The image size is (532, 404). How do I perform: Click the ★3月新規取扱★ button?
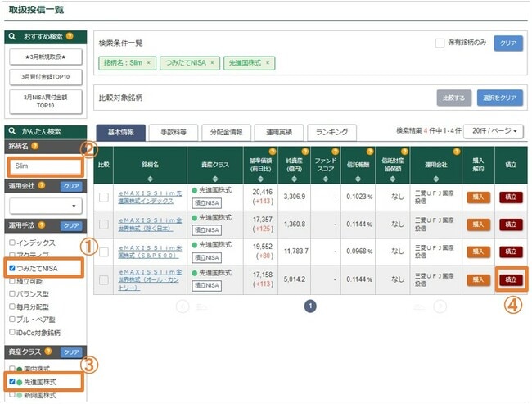coord(46,57)
